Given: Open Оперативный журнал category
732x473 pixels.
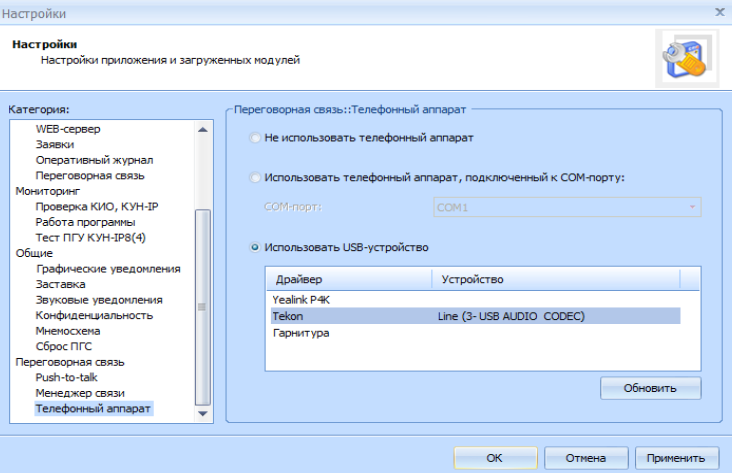Looking at the screenshot, I should (x=94, y=160).
